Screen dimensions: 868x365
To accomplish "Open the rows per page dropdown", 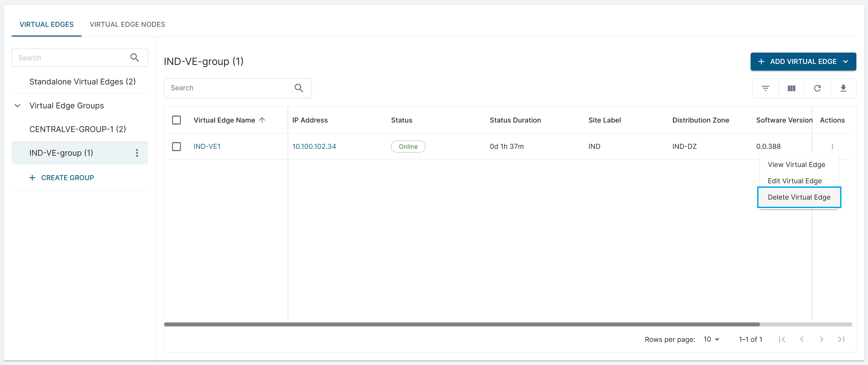I will tap(711, 339).
